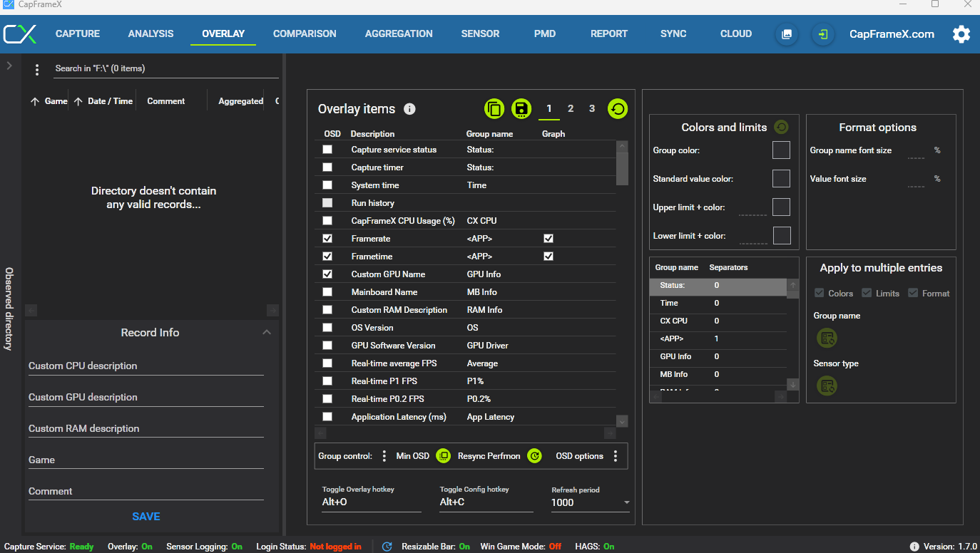This screenshot has height=553, width=980.
Task: Sort by Game column arrow
Action: [35, 102]
